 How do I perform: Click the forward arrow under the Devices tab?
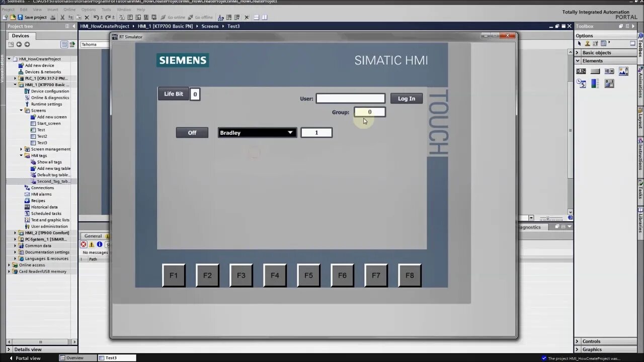[x=27, y=44]
